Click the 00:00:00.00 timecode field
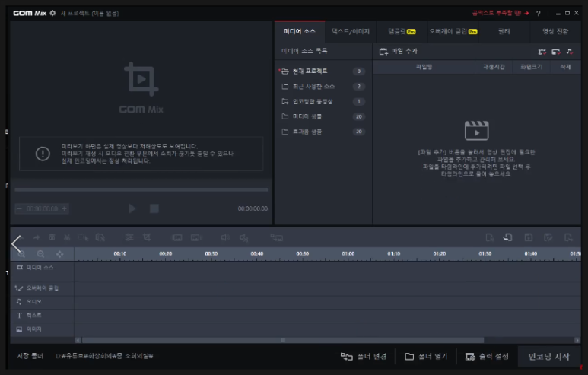Image resolution: width=588 pixels, height=375 pixels. tap(42, 209)
